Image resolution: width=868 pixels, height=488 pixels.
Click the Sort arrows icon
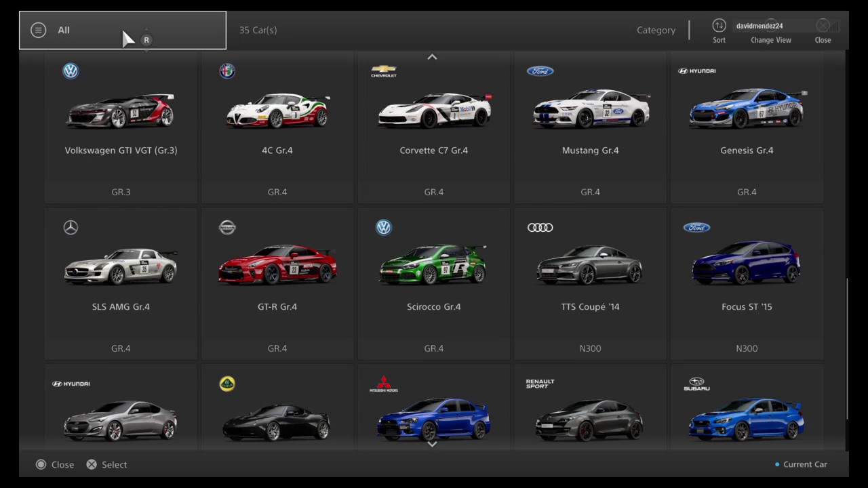[719, 26]
